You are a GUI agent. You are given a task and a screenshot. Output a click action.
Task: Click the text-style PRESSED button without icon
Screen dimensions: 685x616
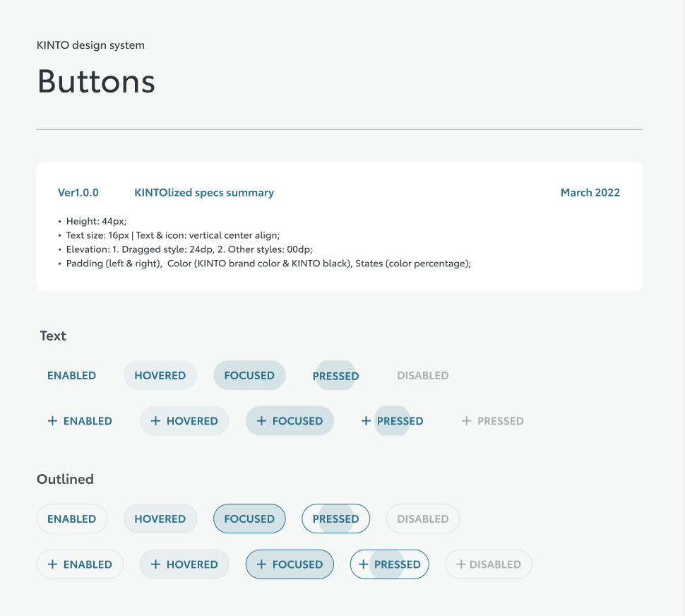[x=335, y=377]
